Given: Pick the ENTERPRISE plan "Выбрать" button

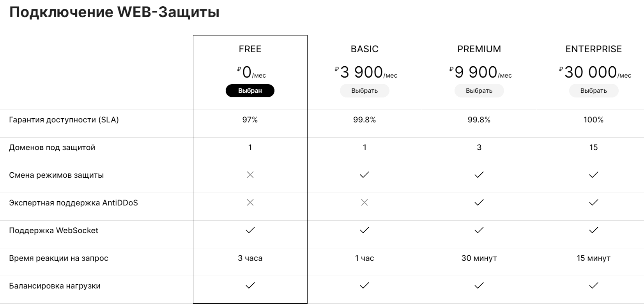Looking at the screenshot, I should click(593, 91).
